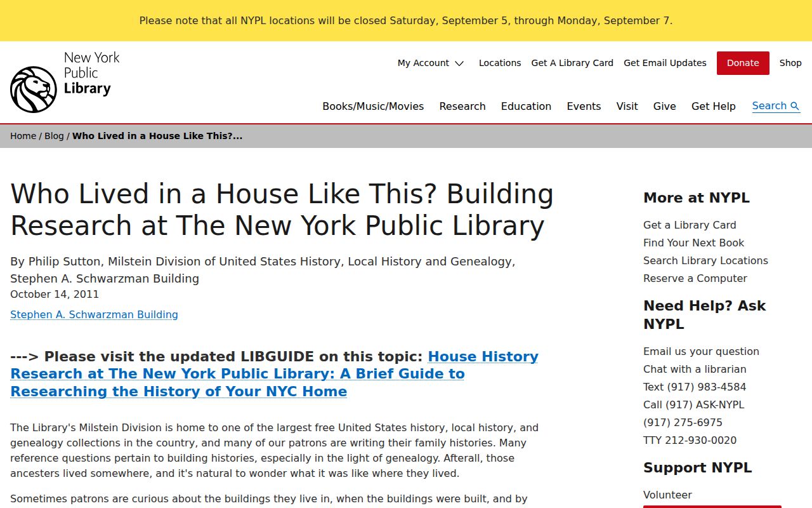Open the Education menu
This screenshot has width=812, height=508.
pyautogui.click(x=526, y=106)
